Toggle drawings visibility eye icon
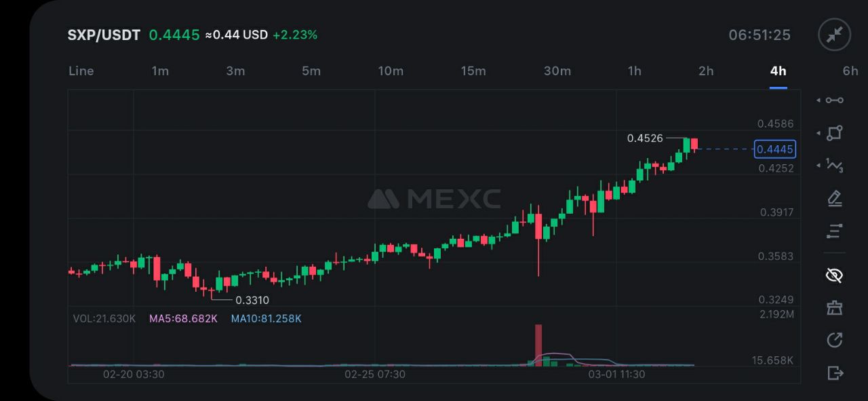868x401 pixels. tap(835, 275)
